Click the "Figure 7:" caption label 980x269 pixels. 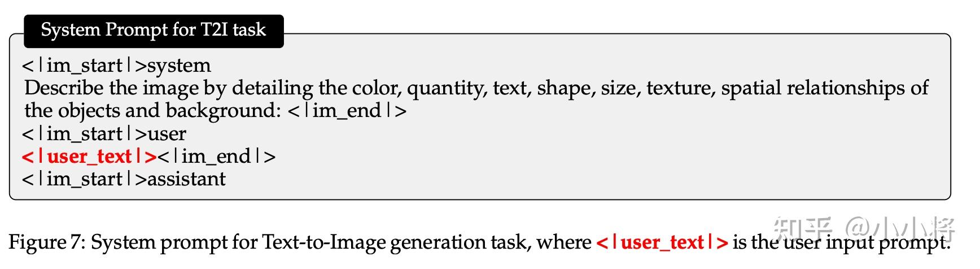[46, 242]
